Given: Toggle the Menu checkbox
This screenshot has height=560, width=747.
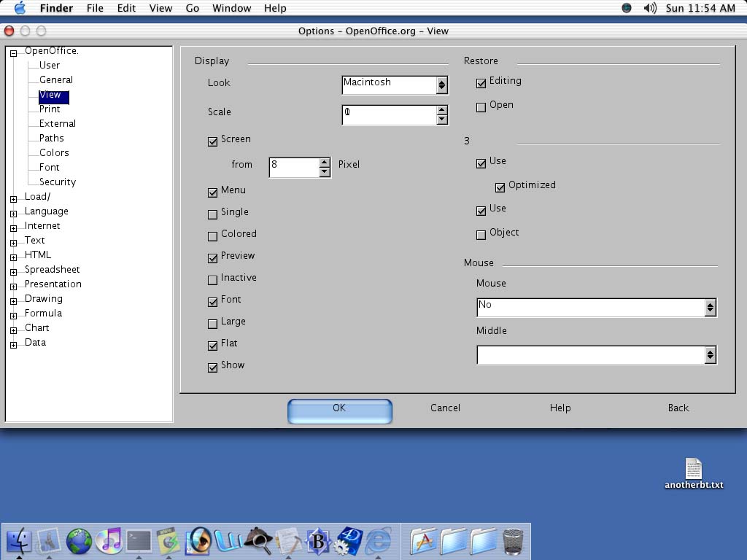Looking at the screenshot, I should point(212,192).
